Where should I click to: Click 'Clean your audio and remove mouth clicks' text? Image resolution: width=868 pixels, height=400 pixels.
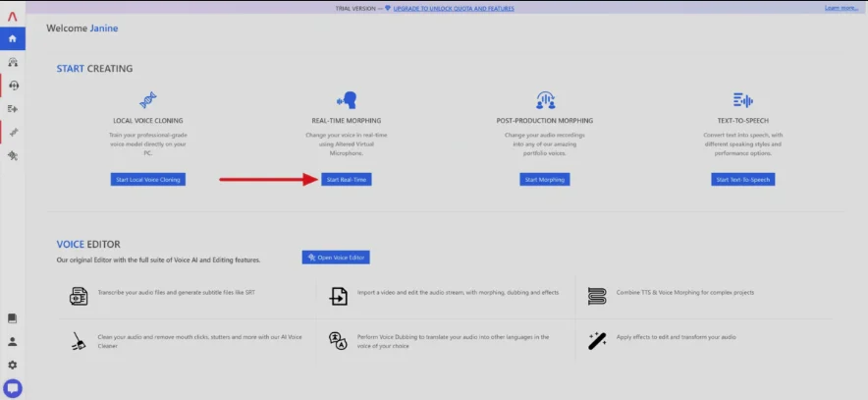(200, 341)
